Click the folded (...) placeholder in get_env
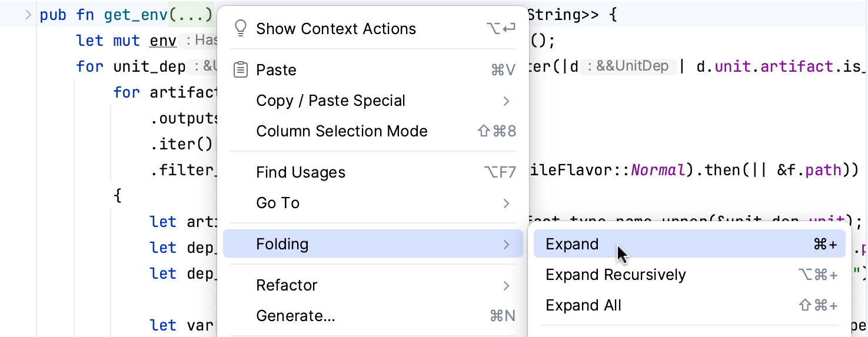 pyautogui.click(x=190, y=15)
